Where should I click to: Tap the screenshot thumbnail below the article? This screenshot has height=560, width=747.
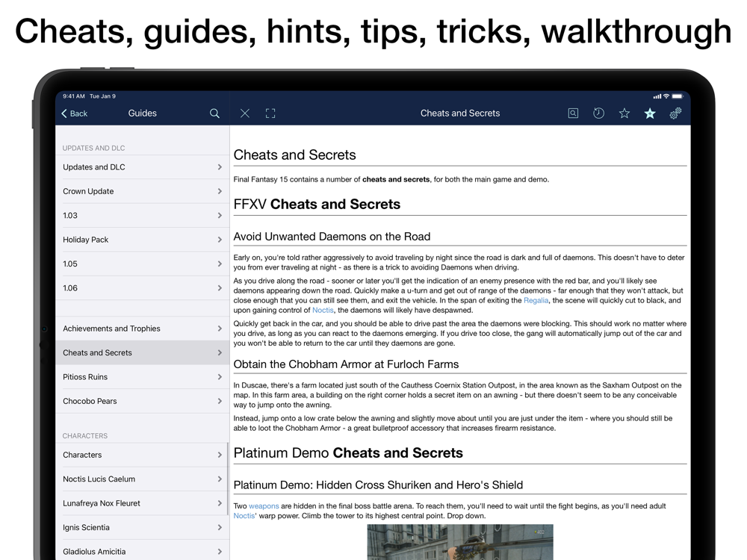460,542
